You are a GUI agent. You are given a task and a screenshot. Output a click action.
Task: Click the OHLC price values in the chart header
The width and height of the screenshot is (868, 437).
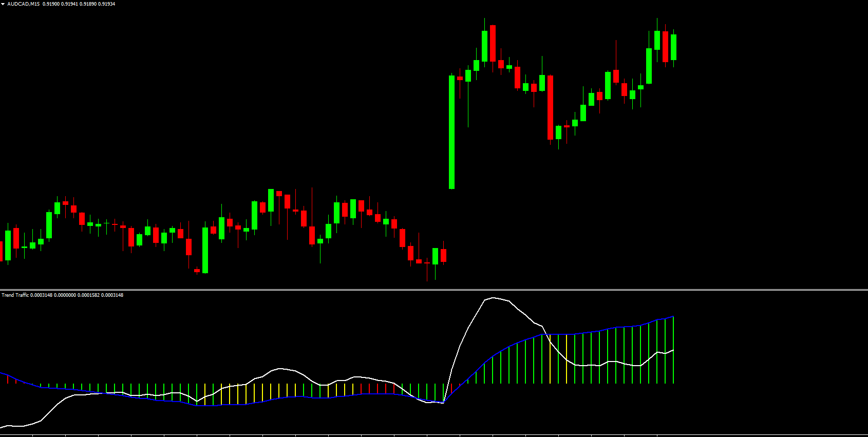pos(79,4)
